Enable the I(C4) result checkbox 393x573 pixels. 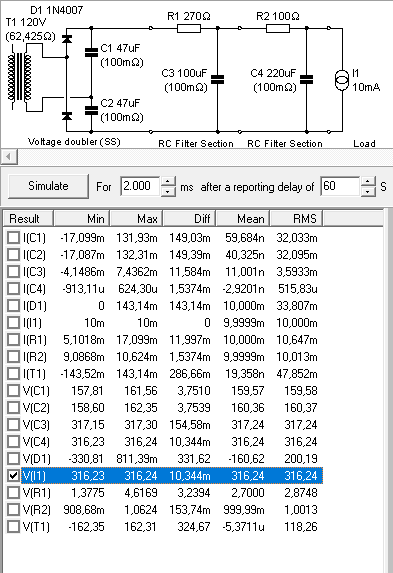pos(14,289)
